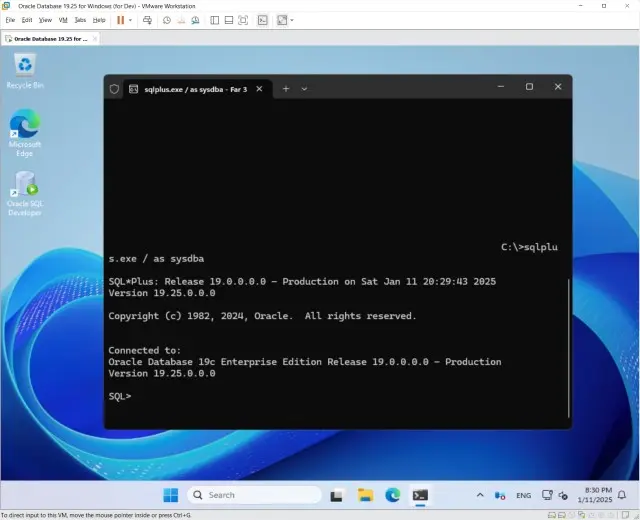Click the terminal shield icon

(114, 89)
